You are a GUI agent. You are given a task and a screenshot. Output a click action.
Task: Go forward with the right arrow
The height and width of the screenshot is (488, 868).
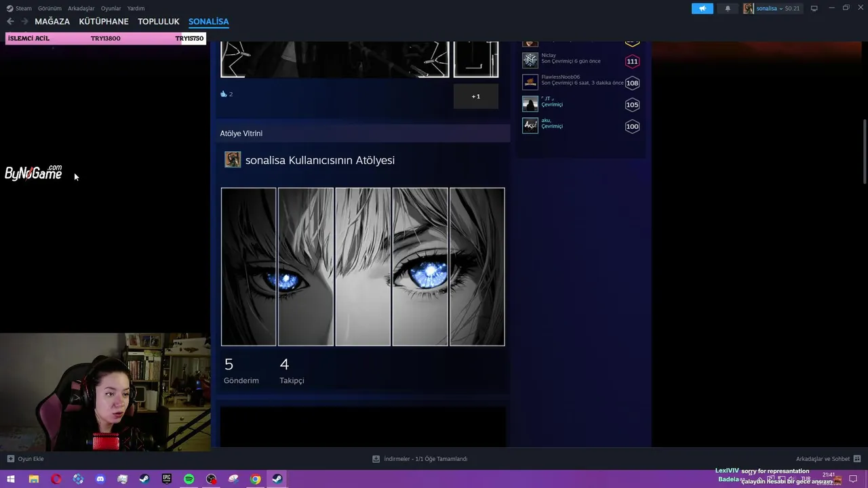tap(24, 22)
